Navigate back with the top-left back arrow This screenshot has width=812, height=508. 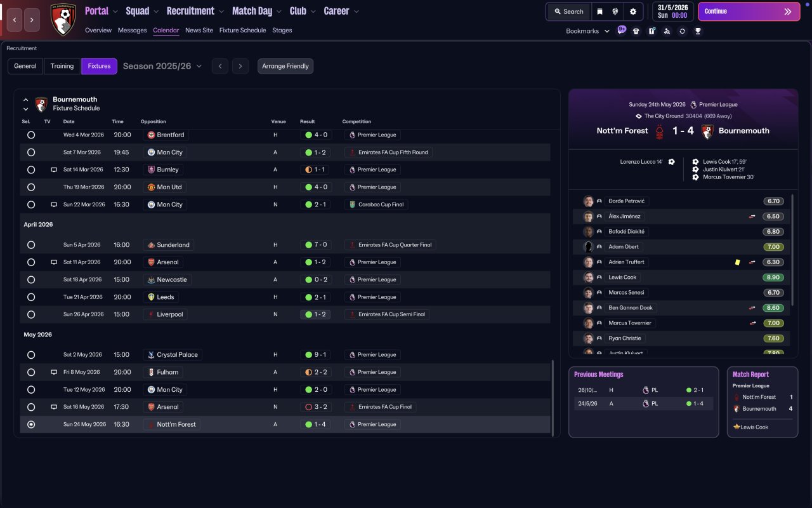(x=15, y=20)
